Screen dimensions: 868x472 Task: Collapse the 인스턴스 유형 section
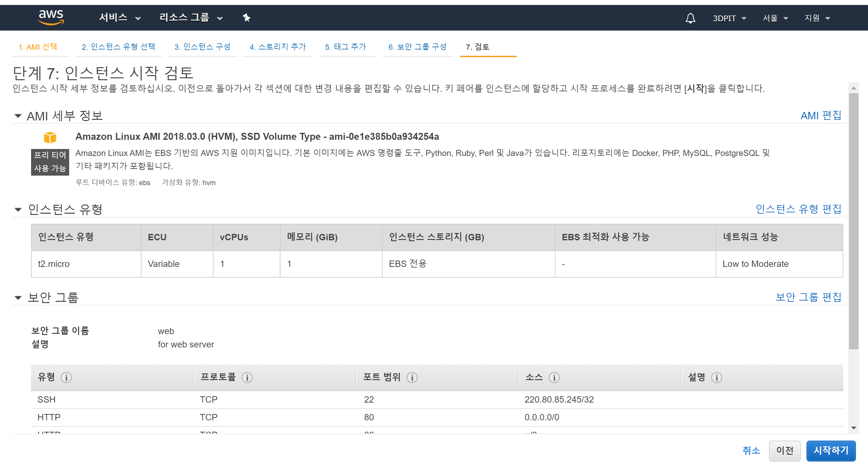(x=18, y=210)
